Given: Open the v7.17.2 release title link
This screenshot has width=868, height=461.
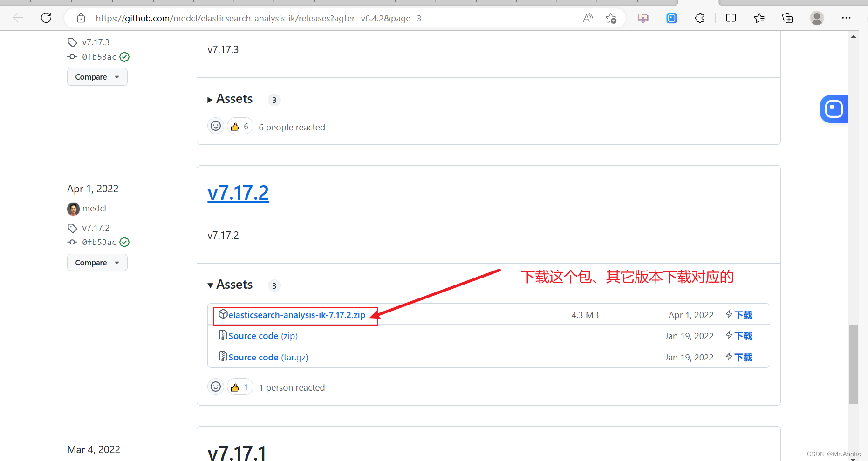Looking at the screenshot, I should click(x=238, y=193).
